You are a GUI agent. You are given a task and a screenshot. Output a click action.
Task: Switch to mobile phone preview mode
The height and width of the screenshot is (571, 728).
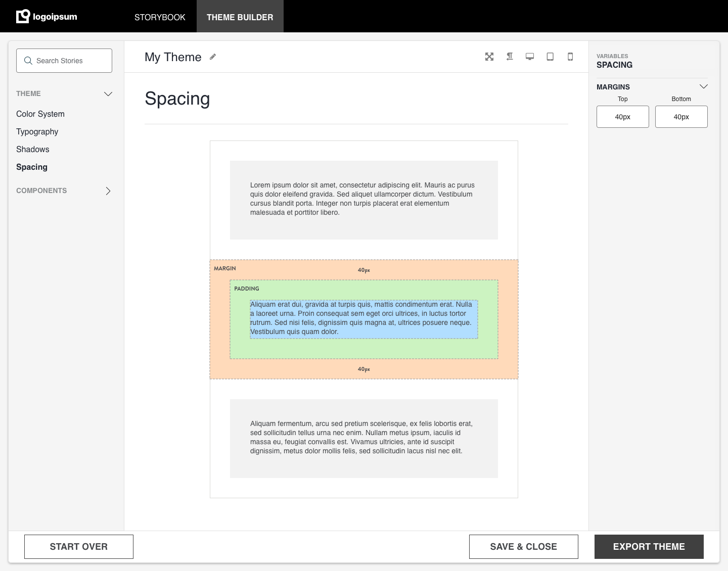[570, 57]
